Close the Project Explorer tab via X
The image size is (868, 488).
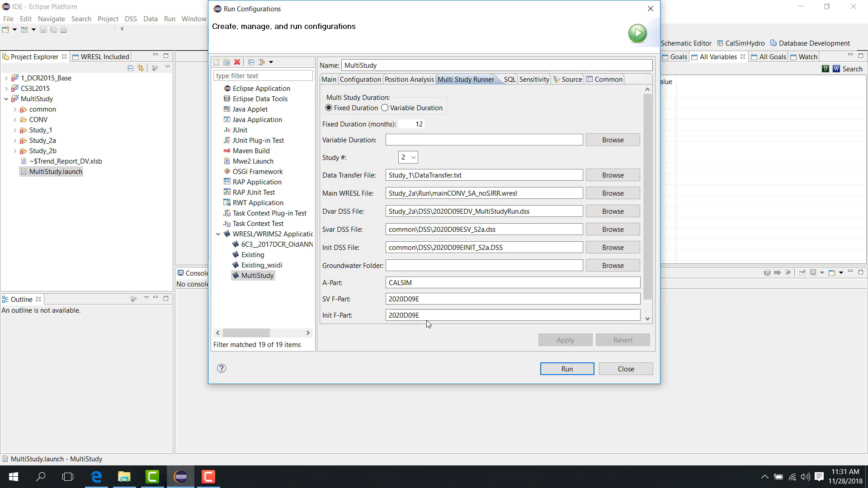coord(64,56)
